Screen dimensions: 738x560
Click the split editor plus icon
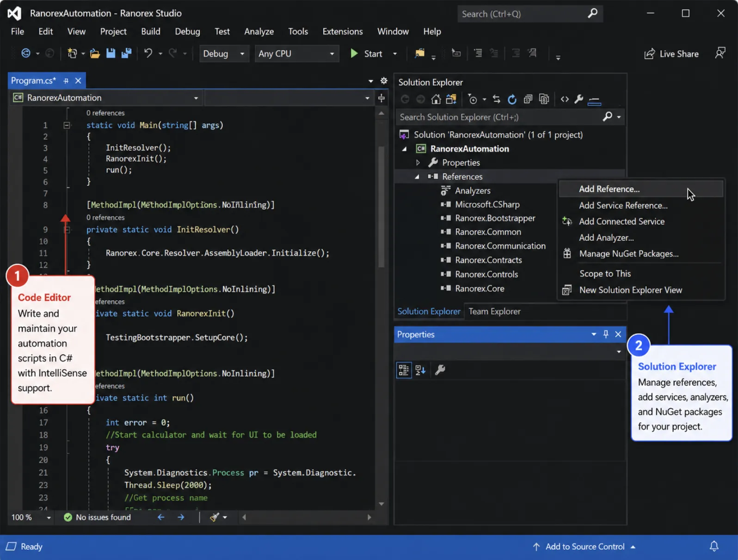[x=381, y=98]
